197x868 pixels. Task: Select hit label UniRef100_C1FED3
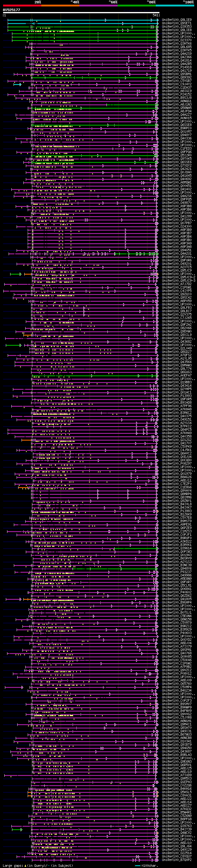coord(177,149)
